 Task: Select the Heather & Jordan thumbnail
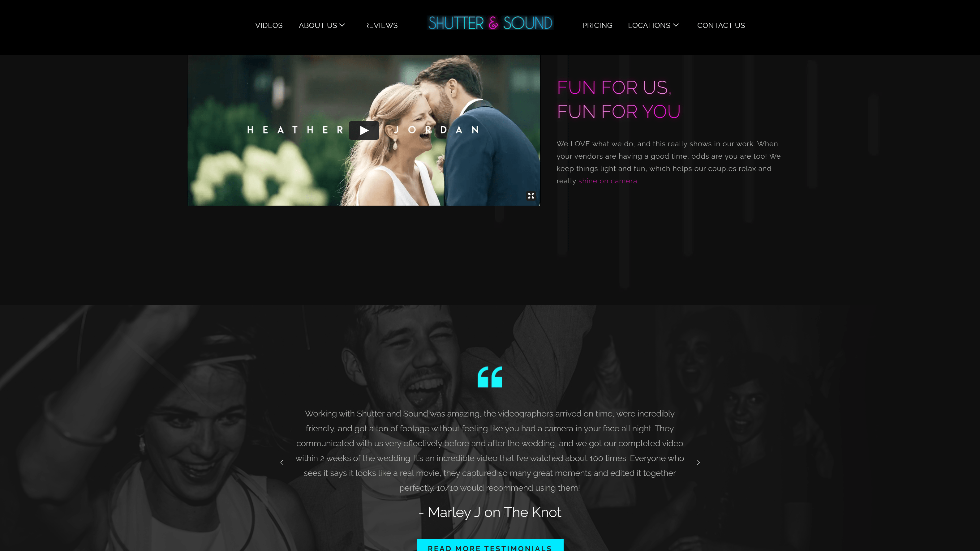coord(363,130)
